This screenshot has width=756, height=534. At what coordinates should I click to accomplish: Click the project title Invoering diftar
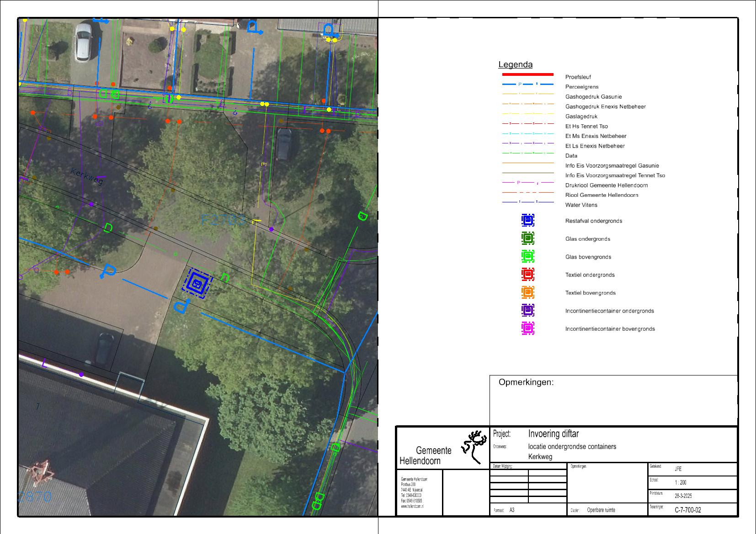click(553, 434)
